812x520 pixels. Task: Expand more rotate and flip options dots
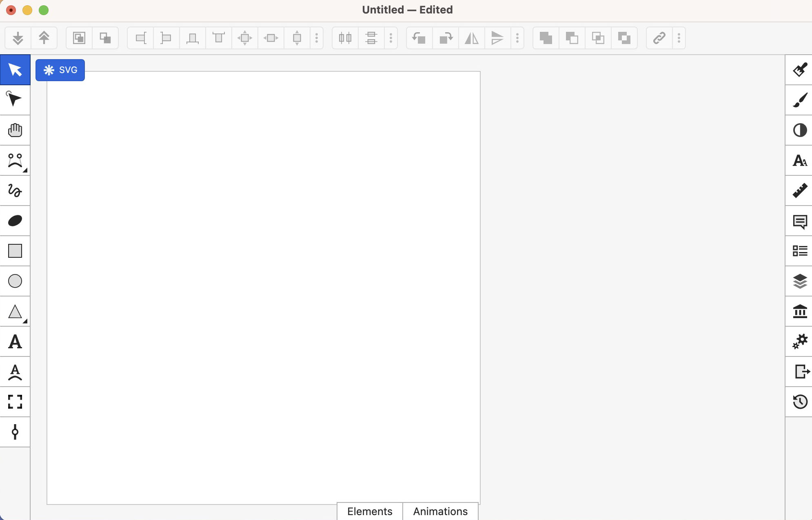click(x=517, y=38)
